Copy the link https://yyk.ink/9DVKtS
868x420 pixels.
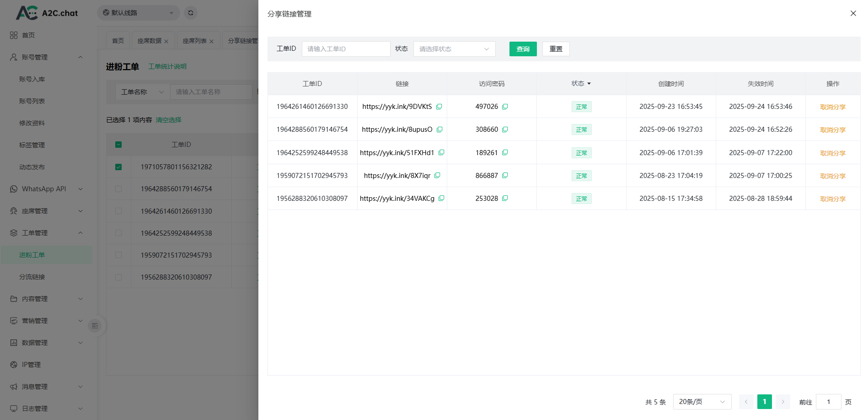[439, 107]
